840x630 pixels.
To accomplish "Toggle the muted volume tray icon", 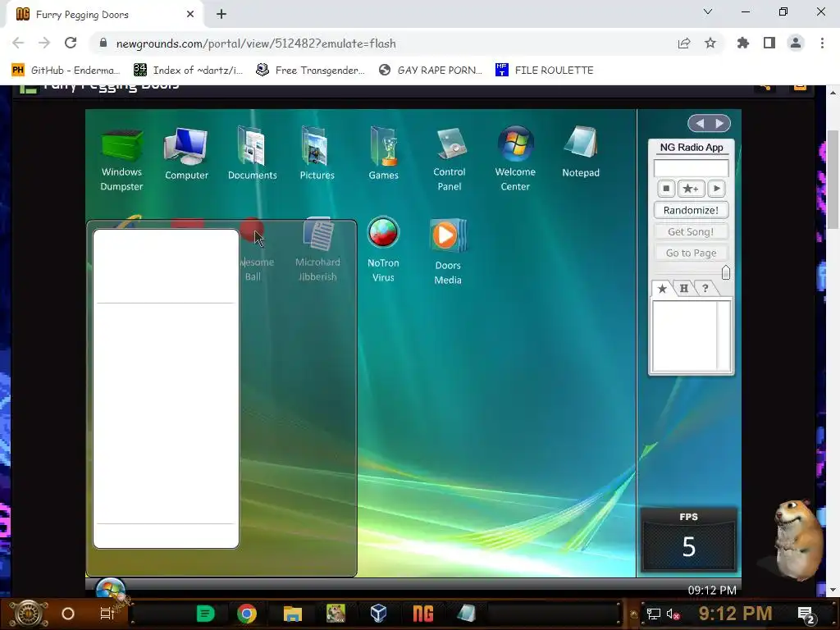I will pos(673,614).
